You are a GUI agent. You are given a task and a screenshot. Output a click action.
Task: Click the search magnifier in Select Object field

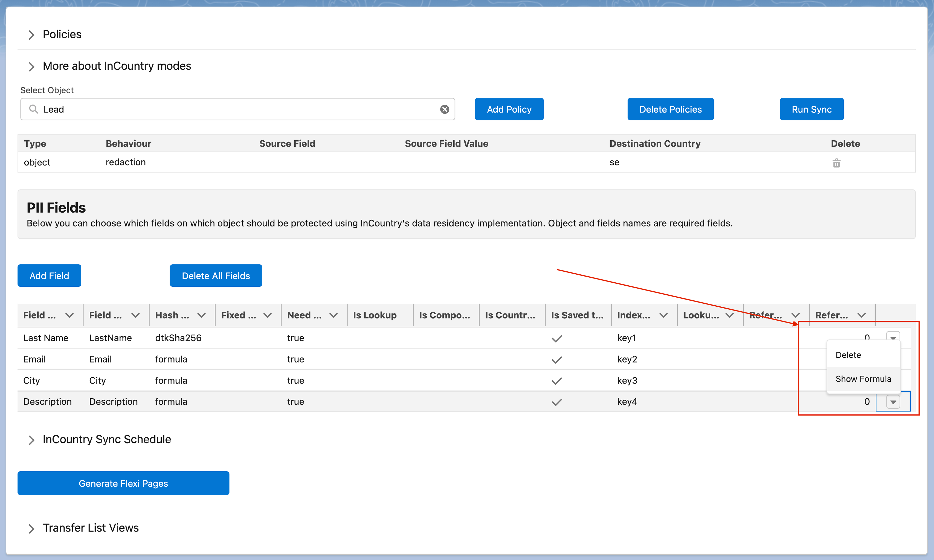tap(34, 109)
